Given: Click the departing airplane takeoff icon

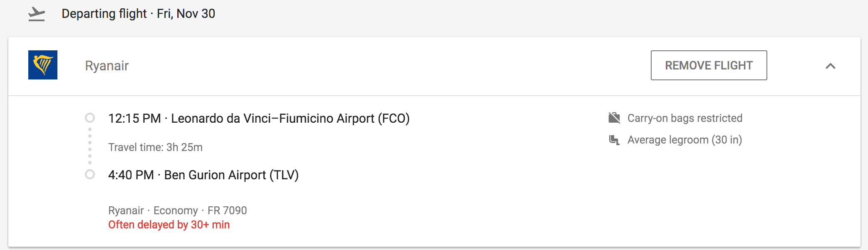Looking at the screenshot, I should (37, 14).
